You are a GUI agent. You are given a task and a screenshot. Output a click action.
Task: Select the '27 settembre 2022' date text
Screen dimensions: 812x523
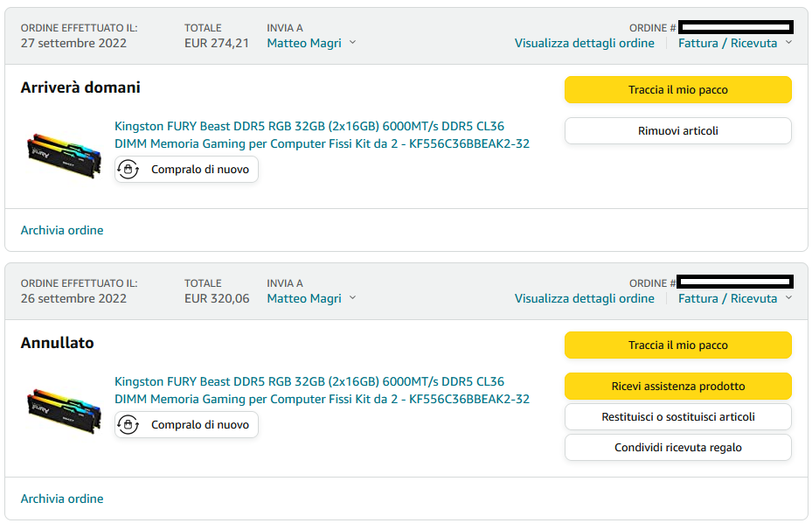(x=73, y=43)
